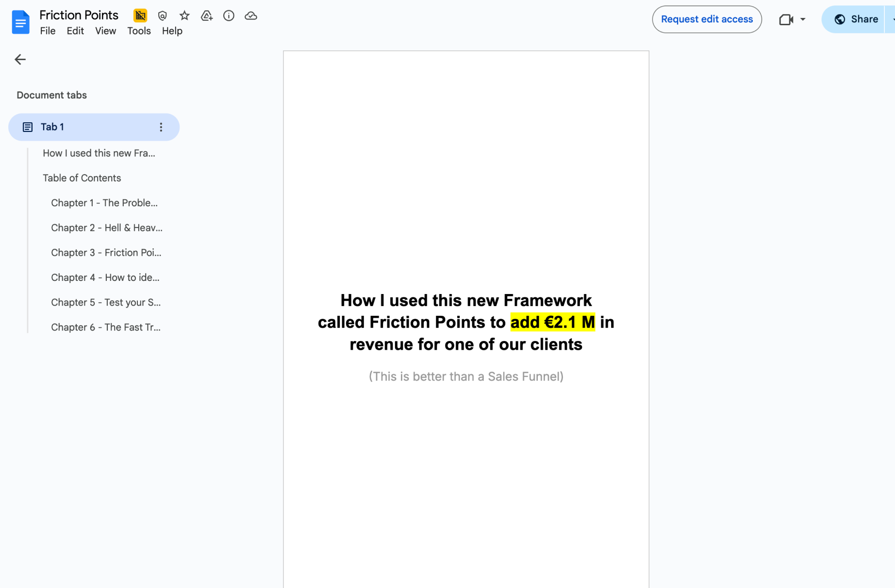Viewport: 895px width, 588px height.
Task: Open Tab 1 three-dot options menu
Action: coord(161,127)
